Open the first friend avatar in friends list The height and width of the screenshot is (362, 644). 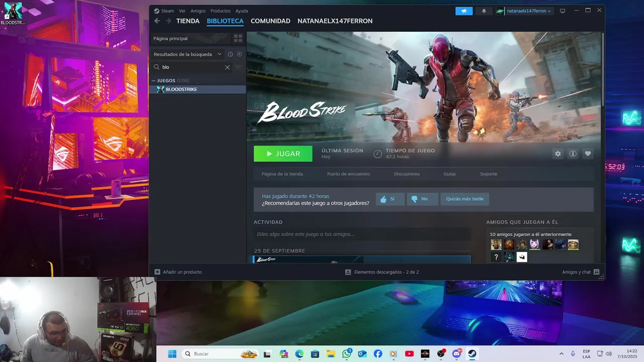[x=496, y=245]
